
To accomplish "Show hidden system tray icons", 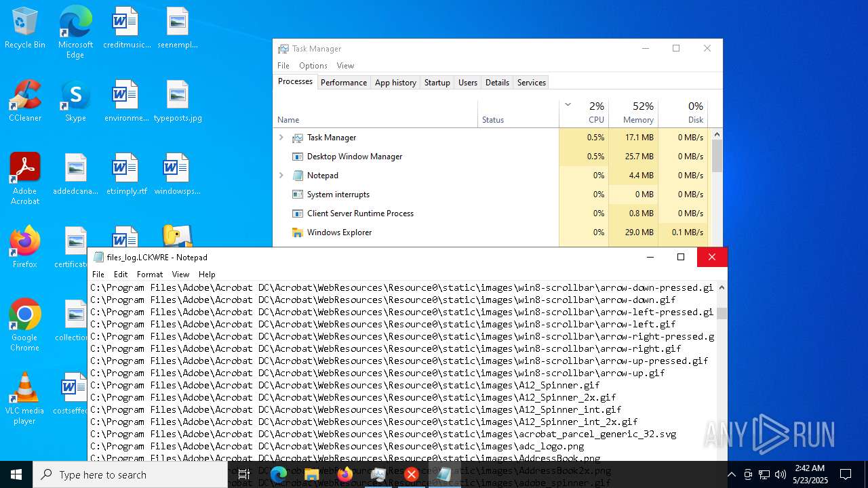I will pos(731,474).
